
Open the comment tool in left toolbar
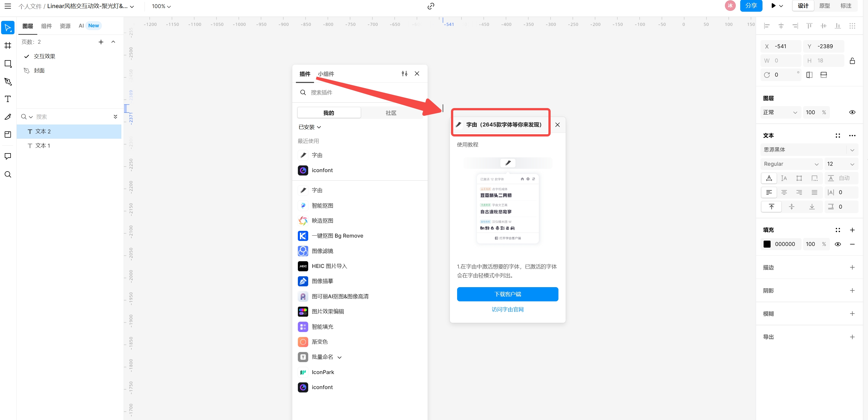coord(8,156)
